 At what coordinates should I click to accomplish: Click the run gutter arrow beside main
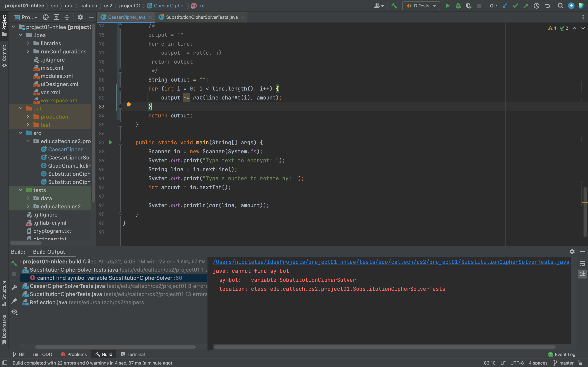(x=111, y=143)
